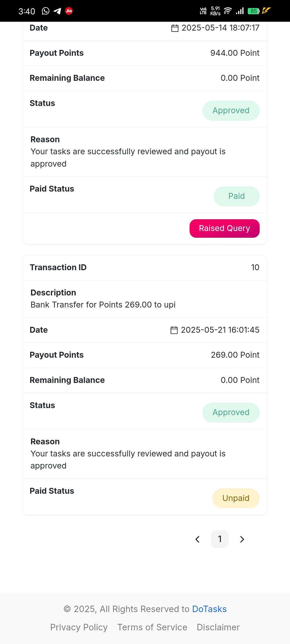Image resolution: width=290 pixels, height=644 pixels.
Task: Tap the Wi-Fi signal icon
Action: tap(228, 11)
